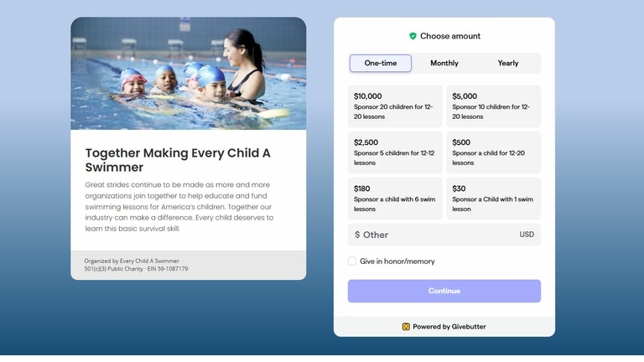The width and height of the screenshot is (644, 362).
Task: Choose the $5,000 donation amount
Action: tap(493, 106)
